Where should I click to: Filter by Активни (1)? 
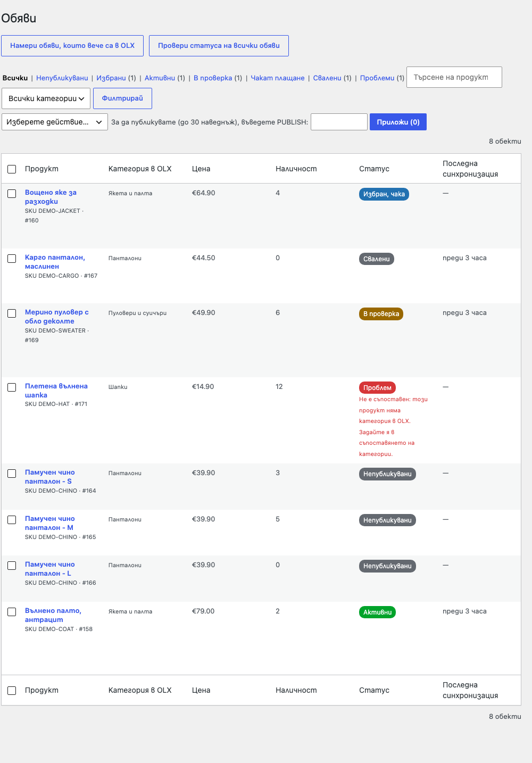[x=165, y=78]
